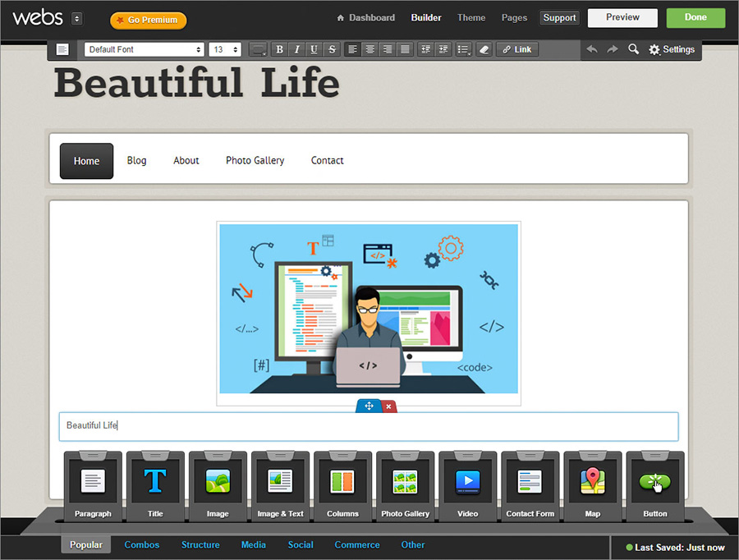
Task: Open the Default Font dropdown
Action: [145, 49]
